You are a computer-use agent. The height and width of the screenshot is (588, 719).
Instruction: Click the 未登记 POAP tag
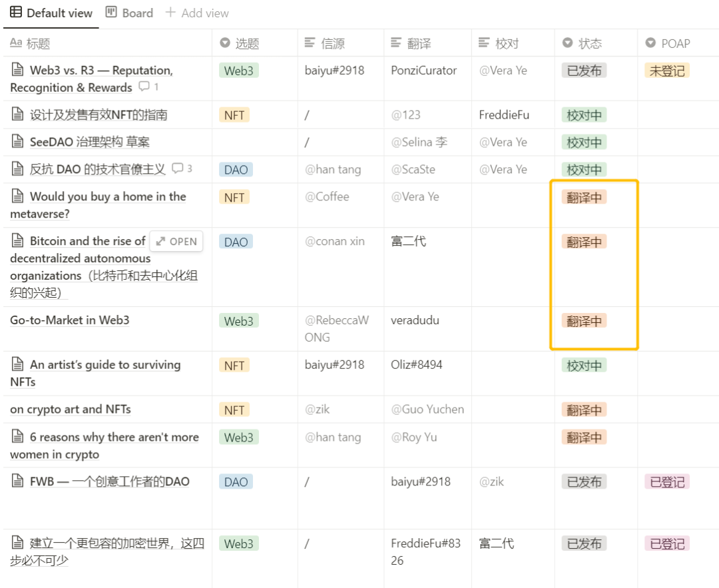666,71
